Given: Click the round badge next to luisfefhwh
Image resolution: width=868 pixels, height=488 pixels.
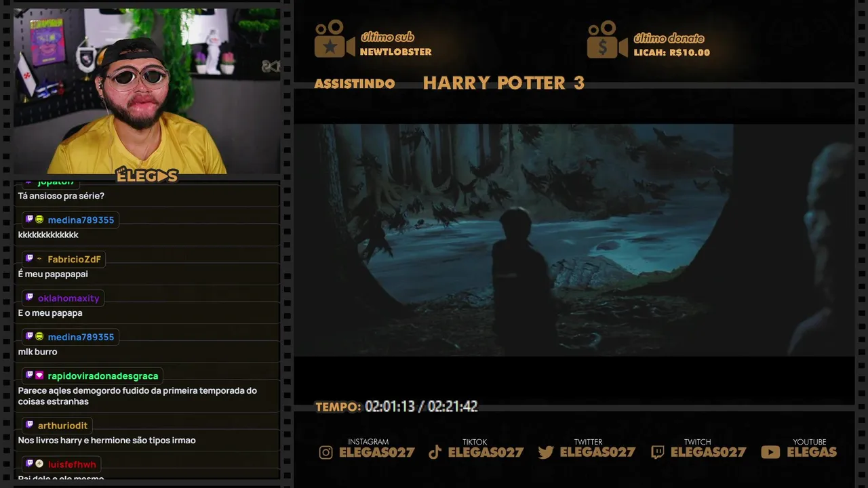Looking at the screenshot, I should coord(39,464).
